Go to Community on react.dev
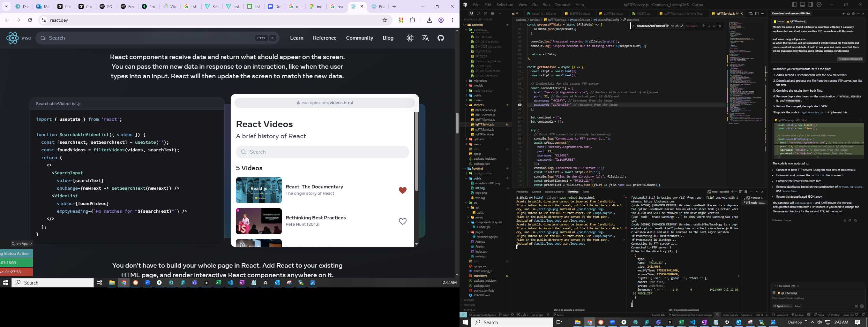 [x=360, y=38]
